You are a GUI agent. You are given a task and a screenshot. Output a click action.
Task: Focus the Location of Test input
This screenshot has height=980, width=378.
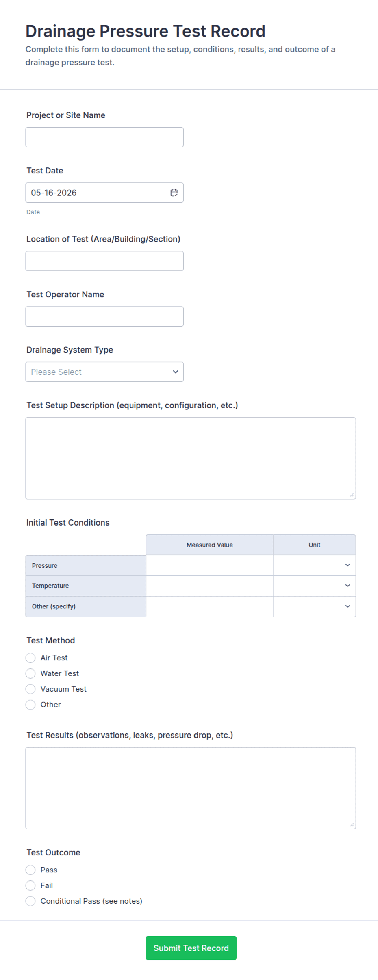(x=104, y=261)
